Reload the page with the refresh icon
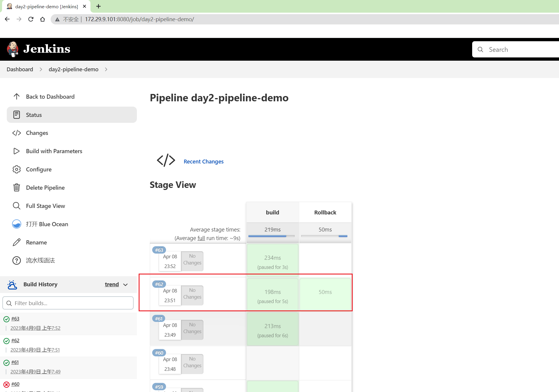559x392 pixels. pos(31,19)
